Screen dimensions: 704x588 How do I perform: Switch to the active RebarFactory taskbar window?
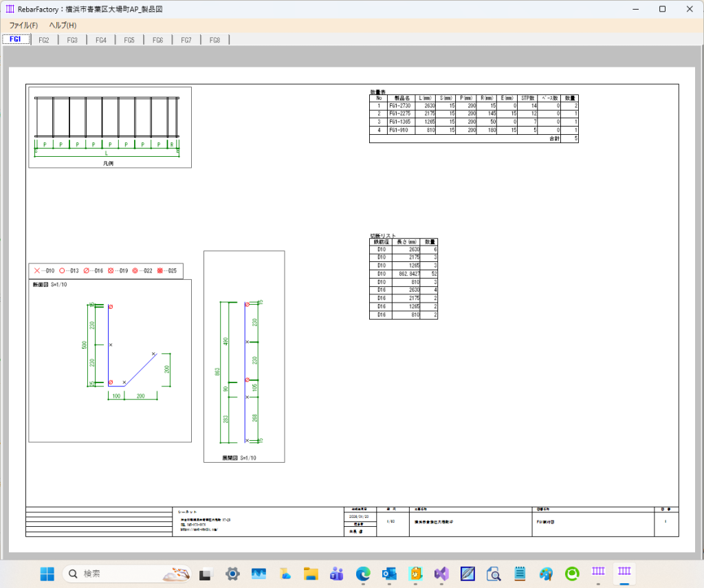click(x=624, y=573)
